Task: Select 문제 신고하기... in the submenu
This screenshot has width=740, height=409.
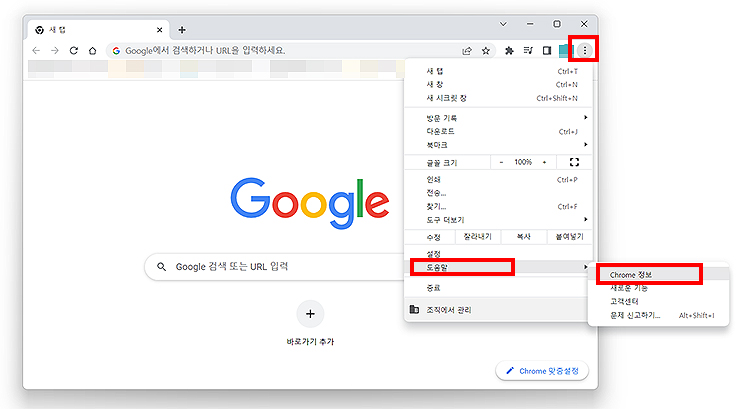Action: point(658,315)
